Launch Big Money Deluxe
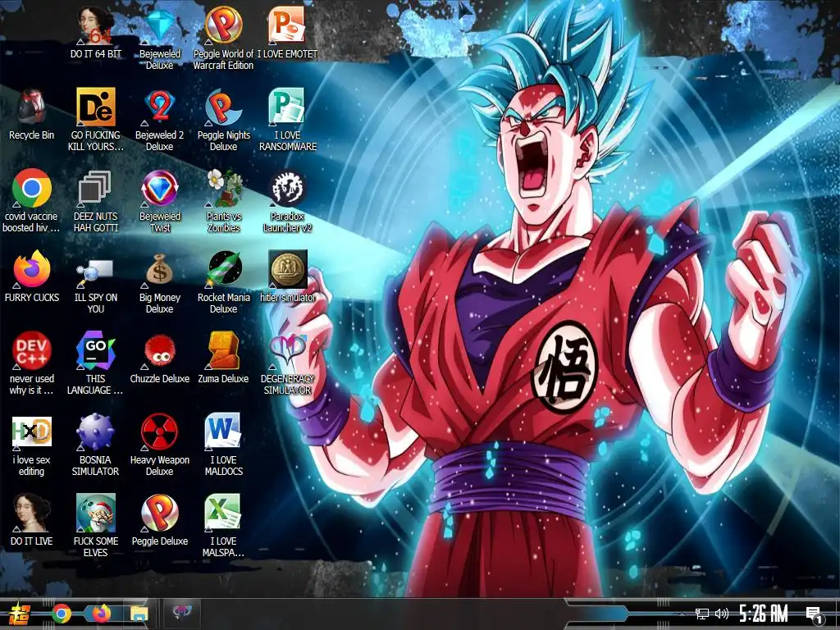Viewport: 840px width, 630px height. tap(160, 282)
